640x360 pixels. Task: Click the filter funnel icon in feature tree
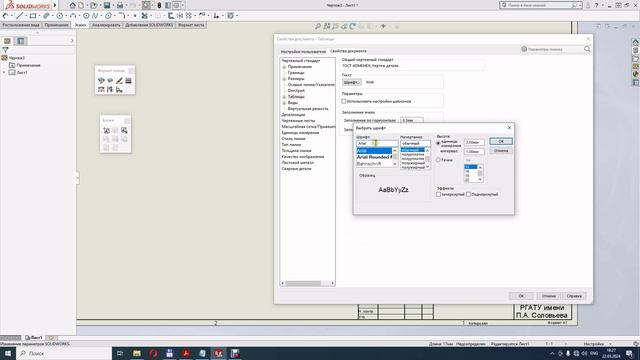5,49
